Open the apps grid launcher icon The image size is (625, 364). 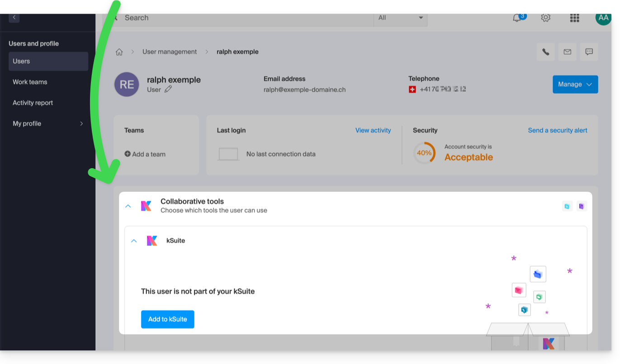tap(574, 18)
